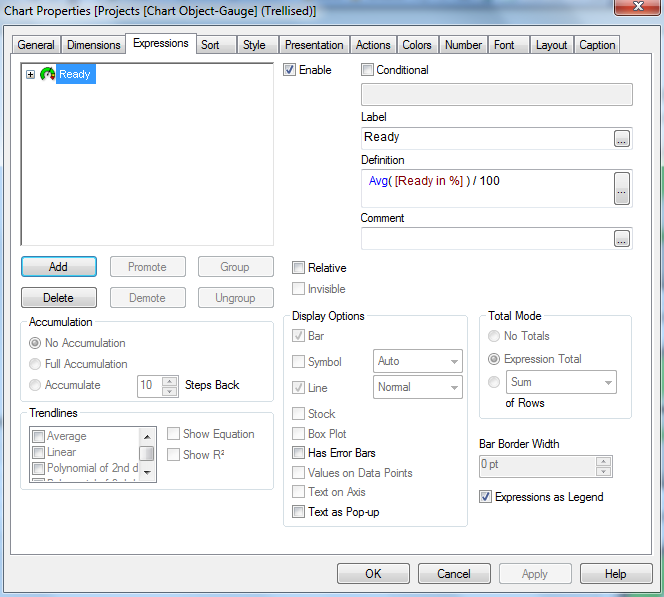The image size is (664, 597).
Task: Select the No Accumulation radio button
Action: [35, 343]
